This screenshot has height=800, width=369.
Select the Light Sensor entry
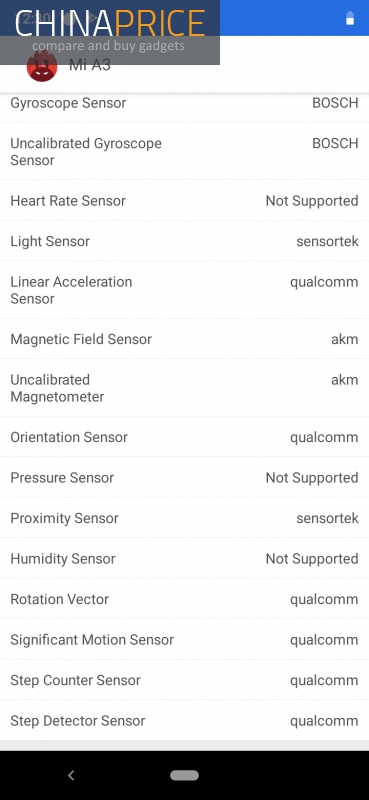click(x=184, y=241)
